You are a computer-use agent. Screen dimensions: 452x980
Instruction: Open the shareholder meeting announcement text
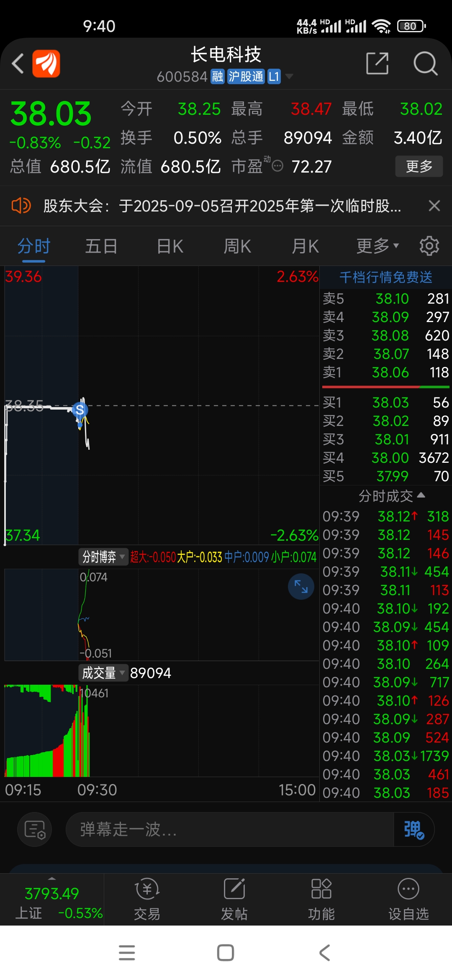point(222,206)
